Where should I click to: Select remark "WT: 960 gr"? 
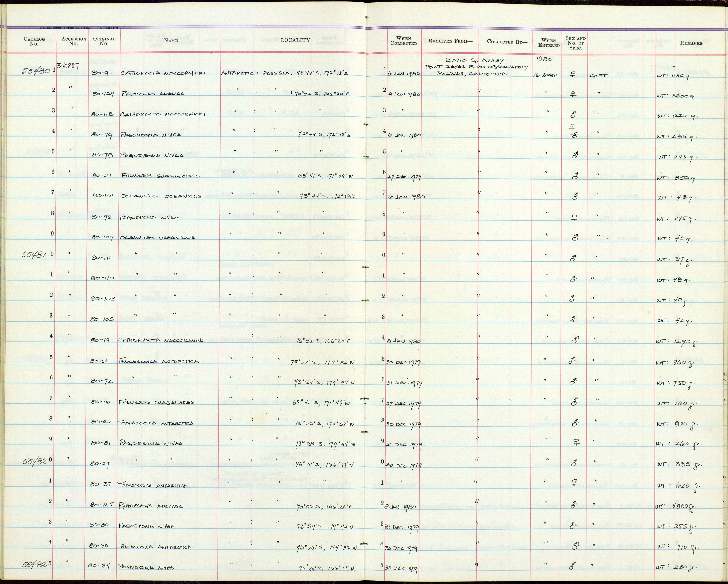click(677, 363)
